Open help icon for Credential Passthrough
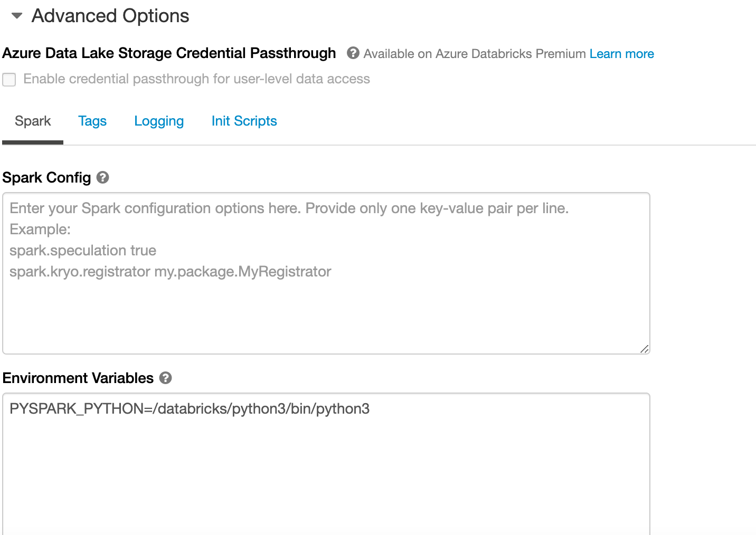The height and width of the screenshot is (535, 756). point(353,53)
